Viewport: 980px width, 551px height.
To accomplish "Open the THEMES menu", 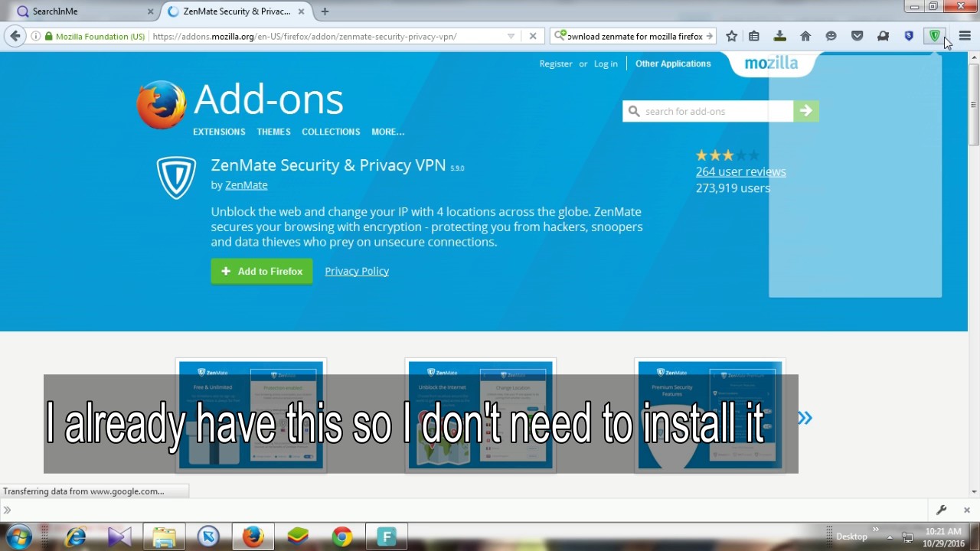I will 273,132.
